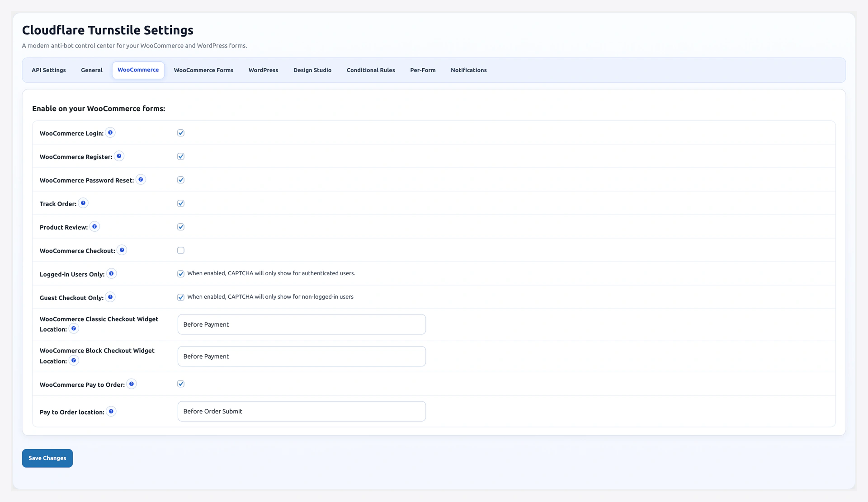Screen dimensions: 868x502
Task: Click the Save Changes button
Action: (x=47, y=458)
